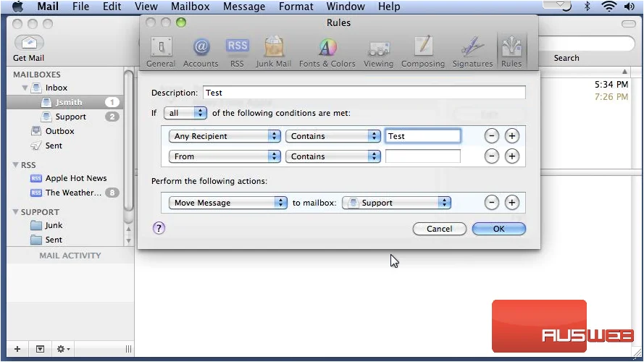Open the Help menu
Image resolution: width=644 pixels, height=362 pixels.
click(389, 7)
